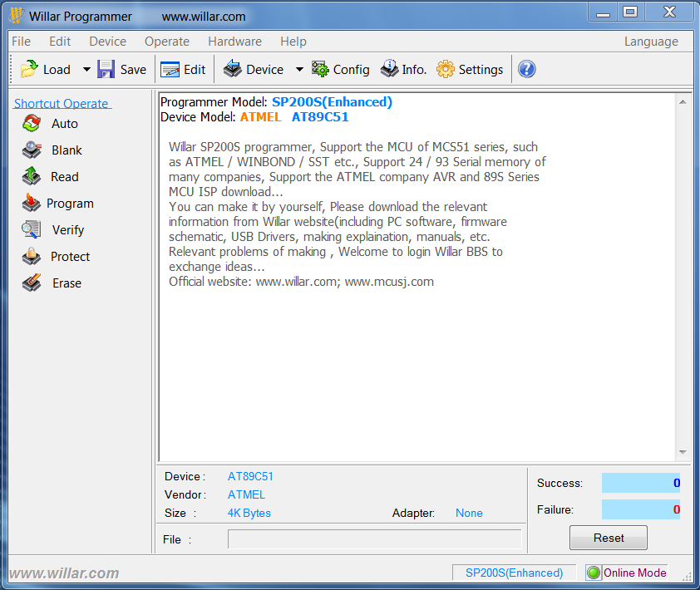Run the Auto shortcut operation icon

(32, 124)
